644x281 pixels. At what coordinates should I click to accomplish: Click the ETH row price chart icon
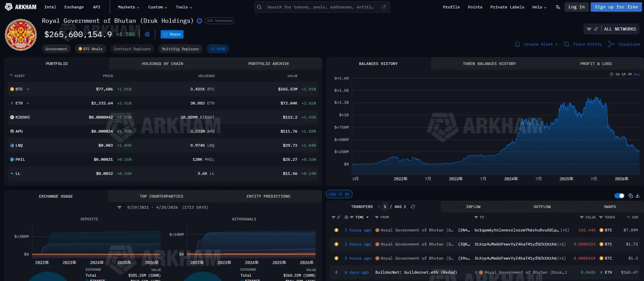(28, 103)
